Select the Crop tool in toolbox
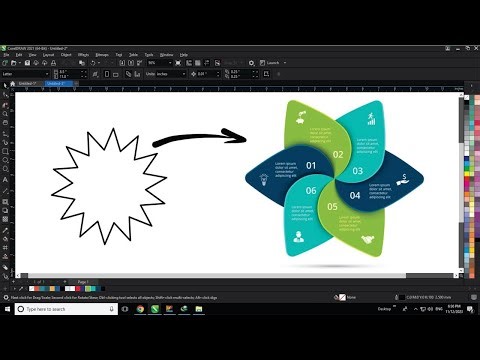Screen dimensions: 480x360 pos(5,105)
